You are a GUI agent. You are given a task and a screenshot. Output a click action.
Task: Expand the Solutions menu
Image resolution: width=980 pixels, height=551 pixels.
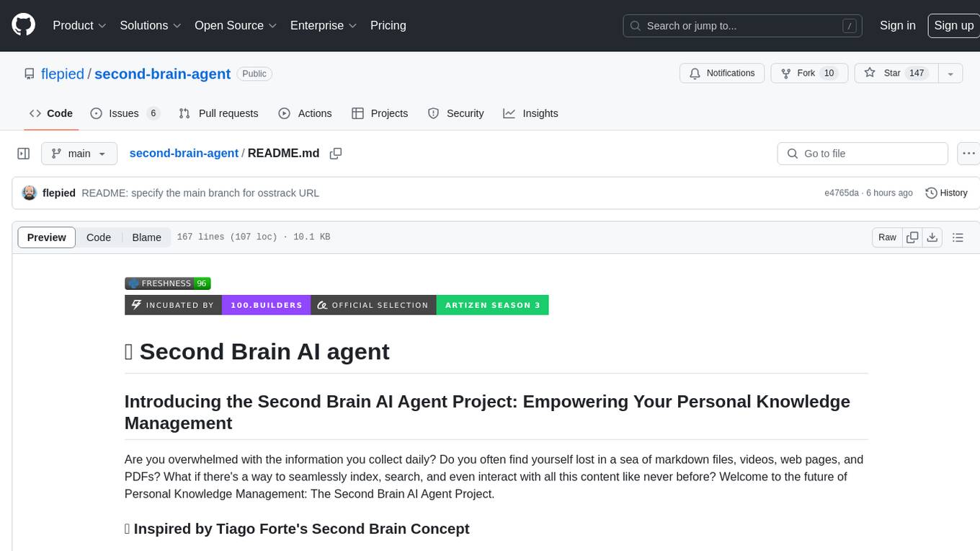coord(150,25)
